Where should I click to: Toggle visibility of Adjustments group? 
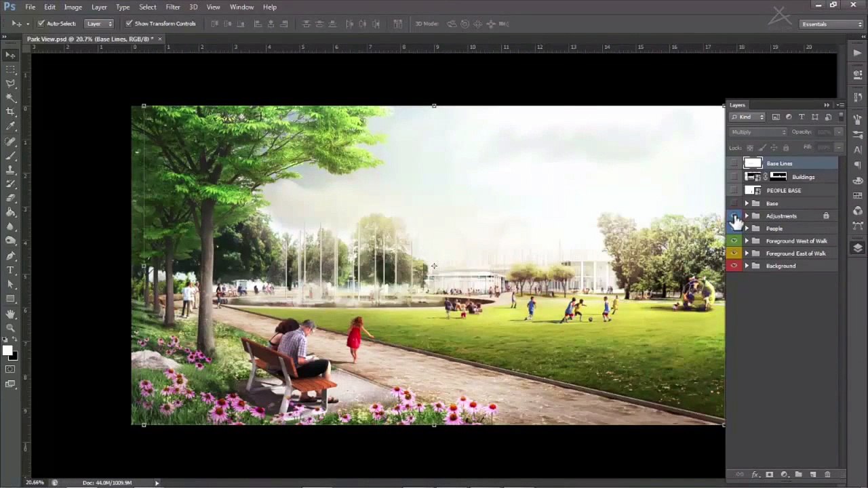click(734, 216)
